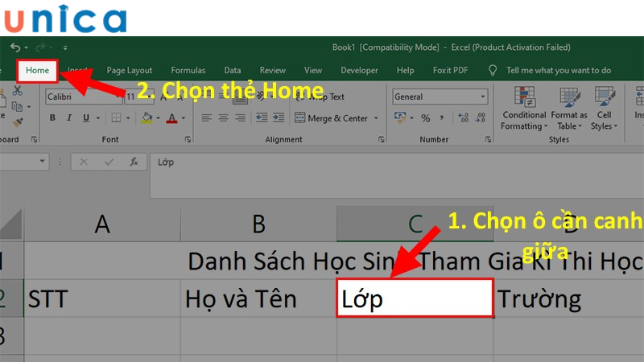
Task: Click the Cut scissors icon
Action: [17, 90]
